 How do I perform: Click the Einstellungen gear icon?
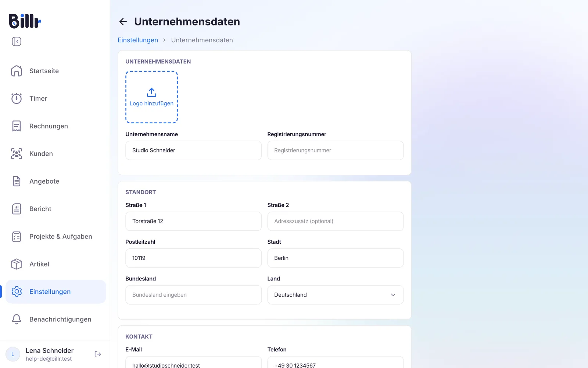pos(17,291)
